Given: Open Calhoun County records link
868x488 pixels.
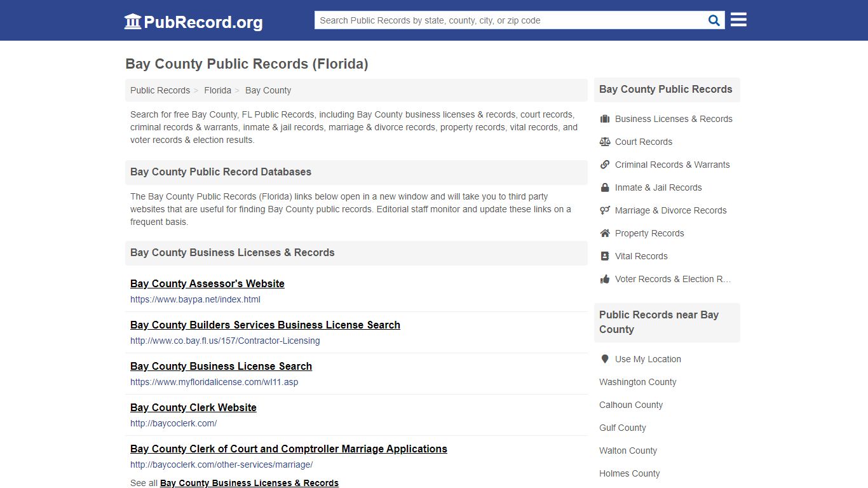Looking at the screenshot, I should pos(631,405).
